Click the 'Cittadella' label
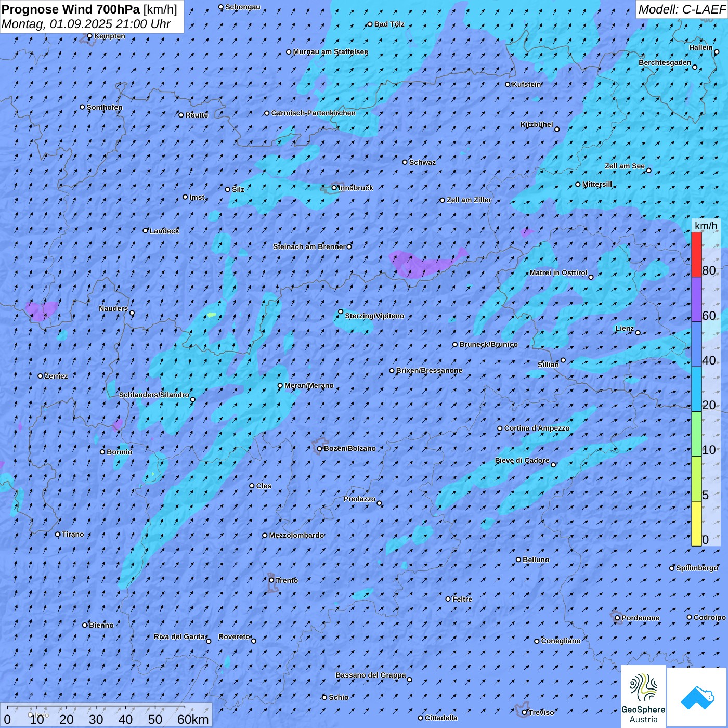 (441, 718)
